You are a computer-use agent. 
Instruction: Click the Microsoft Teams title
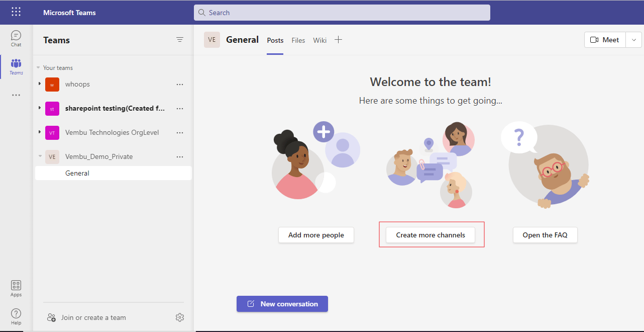(x=69, y=13)
